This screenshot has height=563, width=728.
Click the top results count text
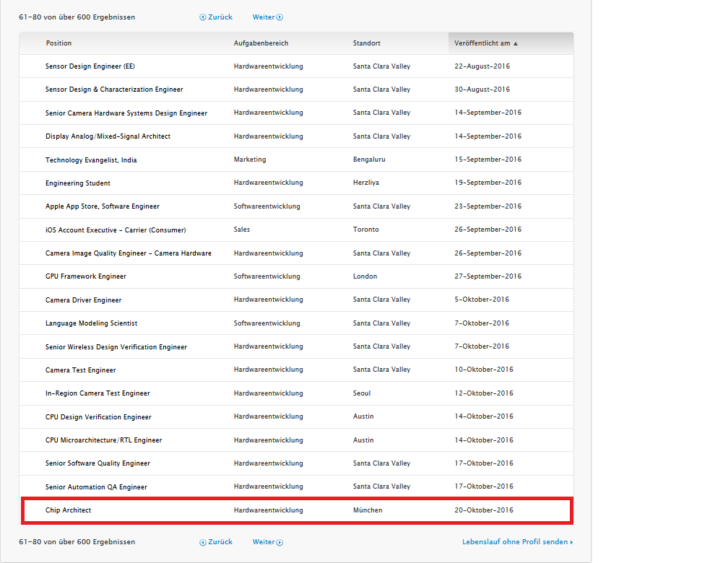(77, 17)
